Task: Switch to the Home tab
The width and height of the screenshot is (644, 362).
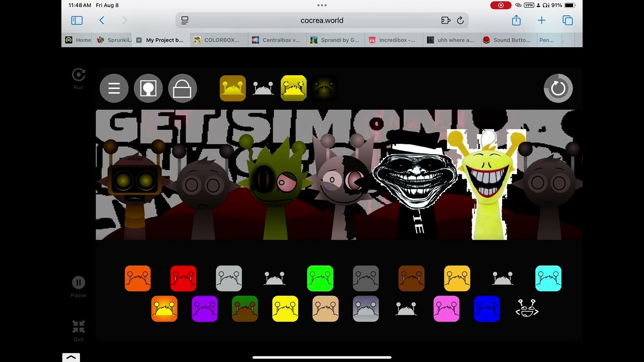Action: tap(78, 40)
